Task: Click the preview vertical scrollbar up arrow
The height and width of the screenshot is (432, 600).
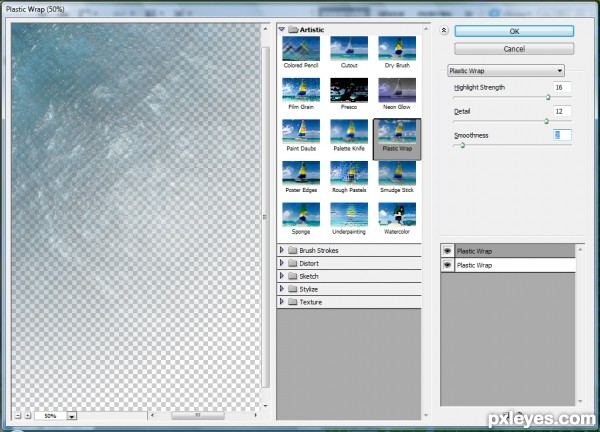Action: [266, 29]
